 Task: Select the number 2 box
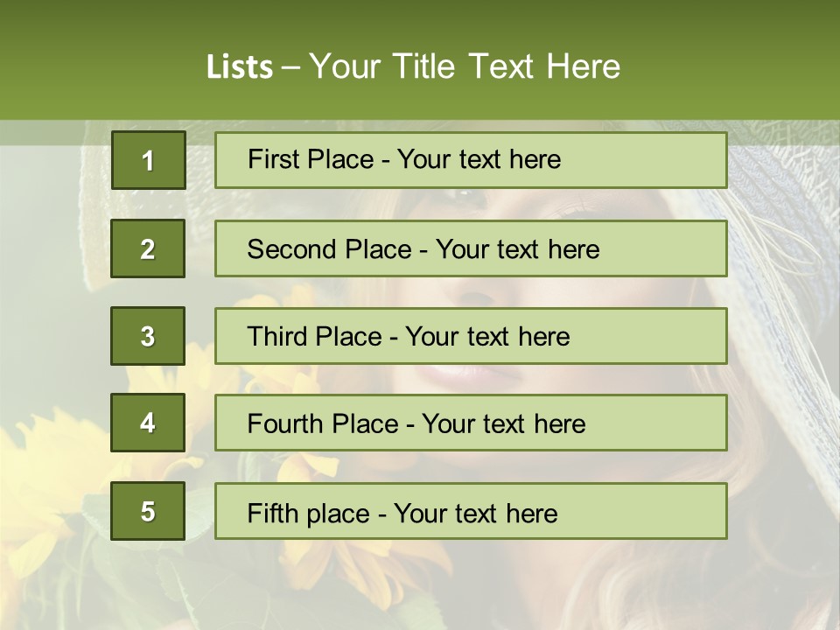148,248
